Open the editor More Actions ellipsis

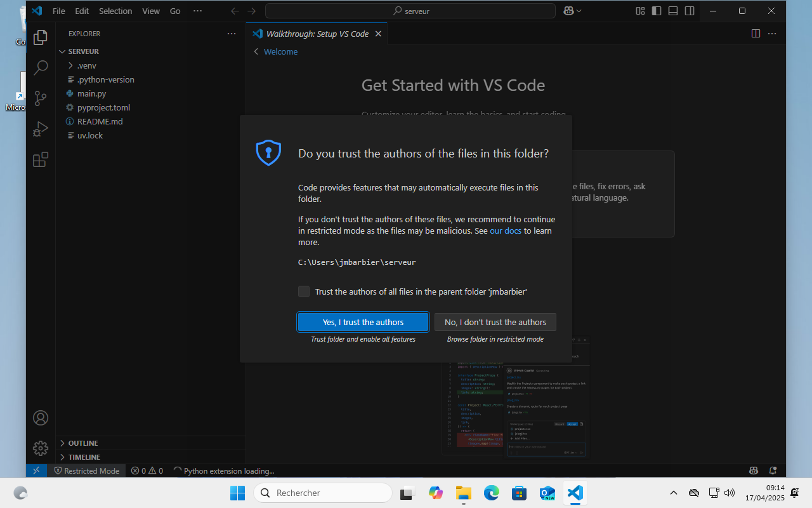click(772, 34)
